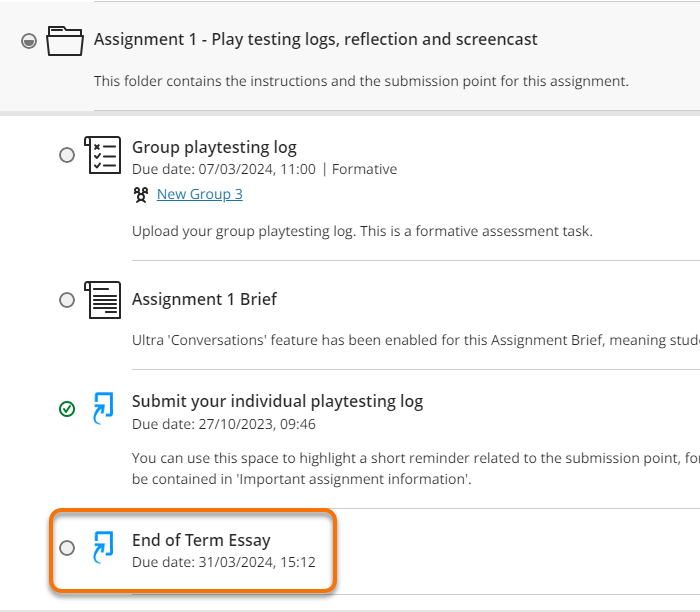Click the document icon for Assignment 1 Brief
Image resolution: width=700 pixels, height=612 pixels.
tap(103, 299)
